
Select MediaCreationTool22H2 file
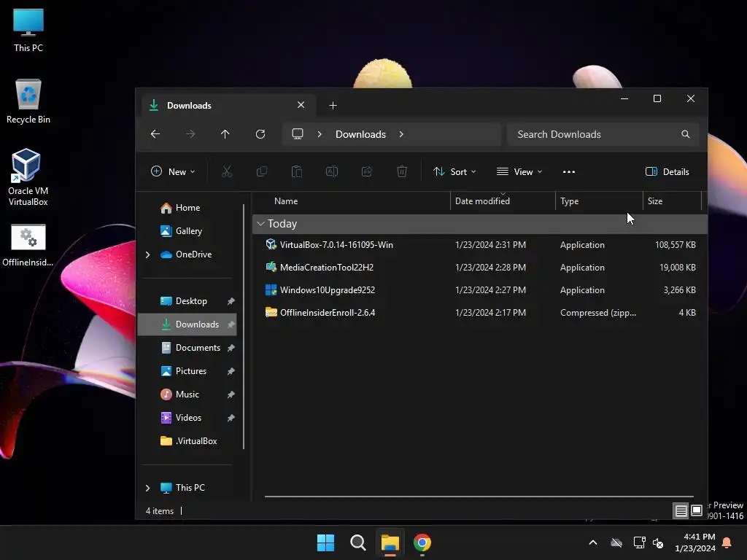[x=480, y=268]
